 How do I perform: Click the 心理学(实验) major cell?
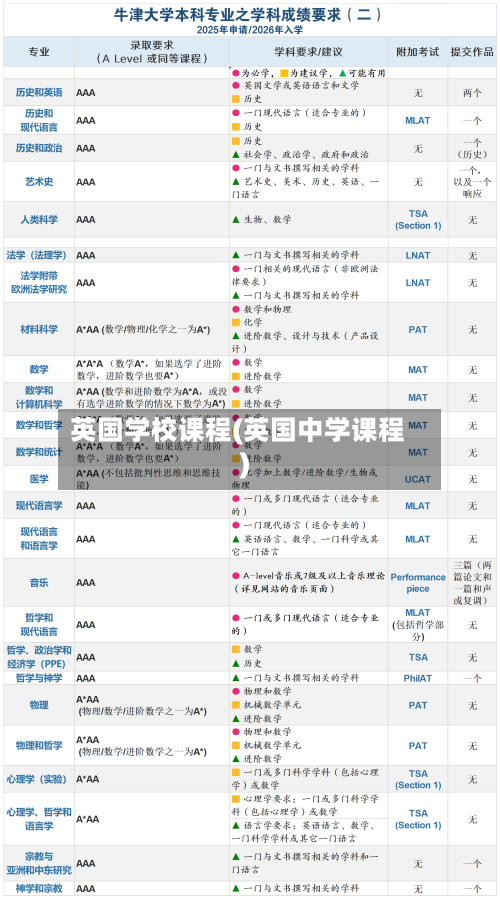(39, 779)
